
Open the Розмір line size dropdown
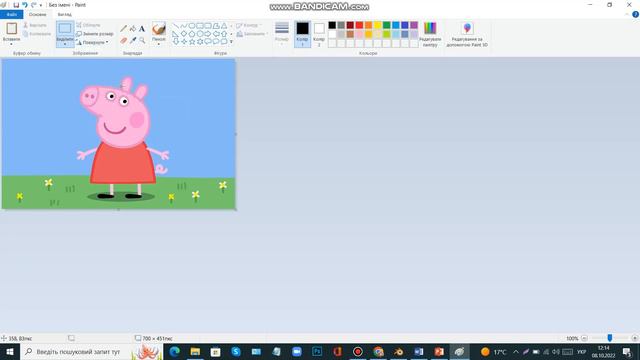[x=282, y=34]
